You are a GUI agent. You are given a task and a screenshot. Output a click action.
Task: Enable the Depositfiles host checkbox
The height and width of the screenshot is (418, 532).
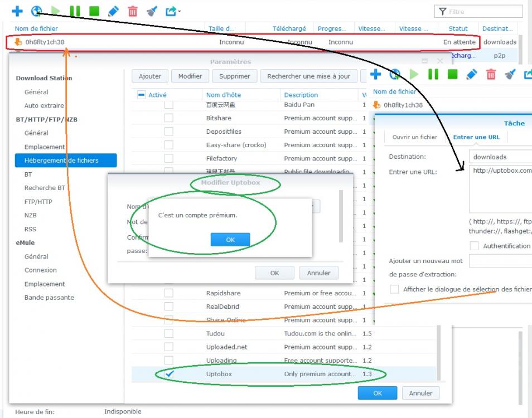click(168, 132)
